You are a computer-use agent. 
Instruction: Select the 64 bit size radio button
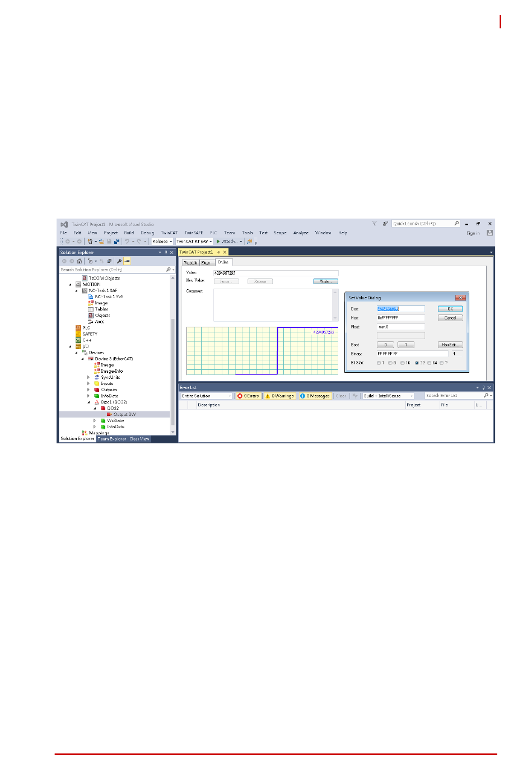point(430,363)
